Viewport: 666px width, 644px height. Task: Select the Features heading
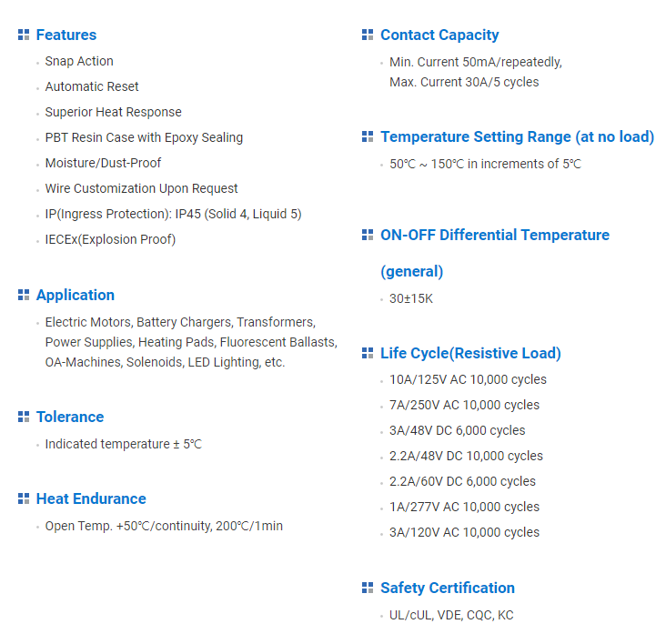tap(66, 35)
